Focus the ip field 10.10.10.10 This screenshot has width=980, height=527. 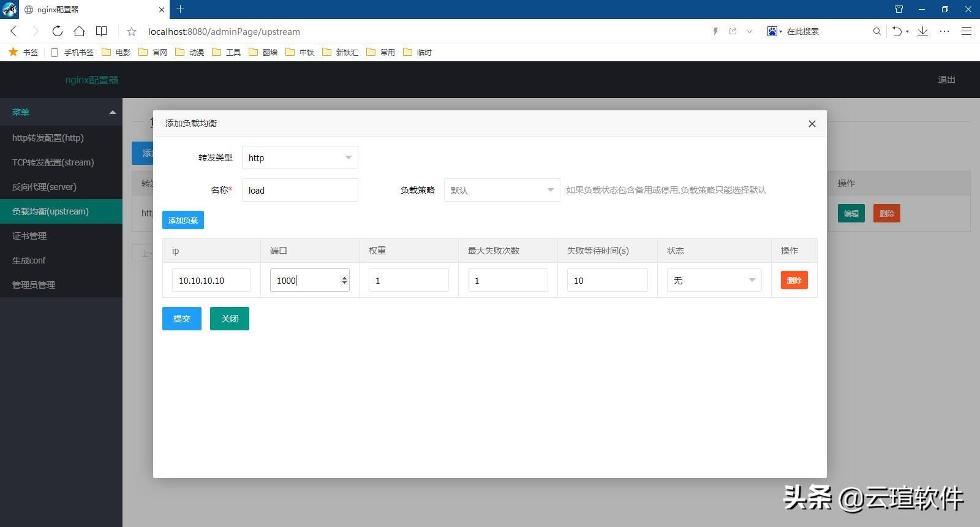click(211, 280)
